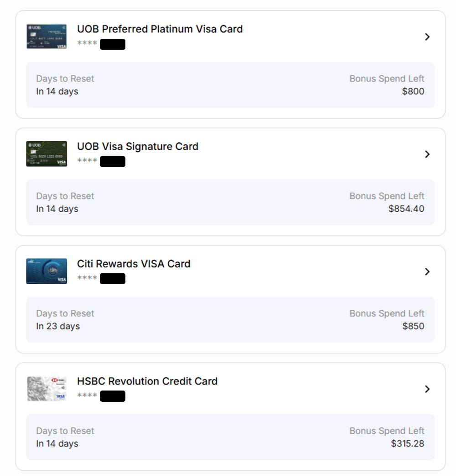Click the Citi Rewards card image
The height and width of the screenshot is (476, 456).
click(47, 271)
